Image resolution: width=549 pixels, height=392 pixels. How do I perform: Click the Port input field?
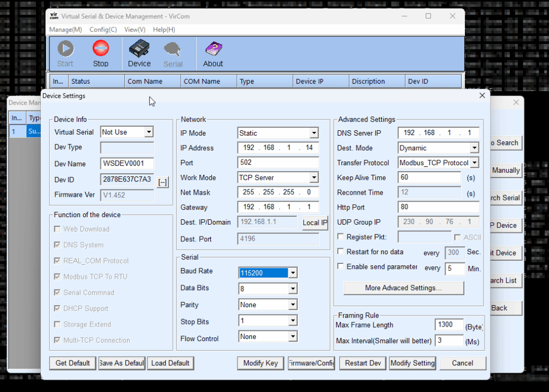coord(278,162)
